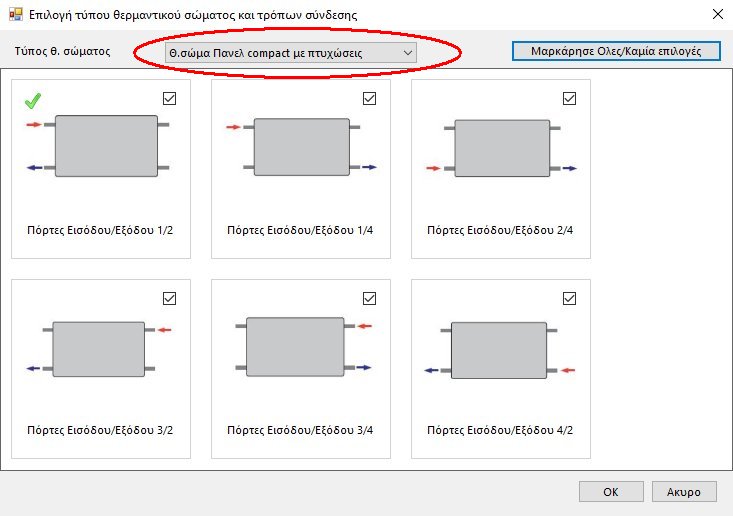Uncheck the checkbox for Πόρτες Εισόδου/Εξόδου 3/2
The width and height of the screenshot is (733, 516).
169,298
